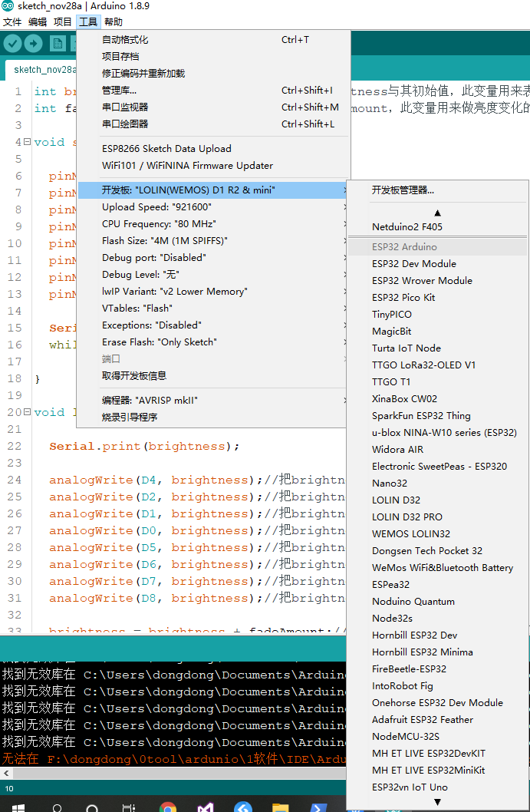The width and height of the screenshot is (530, 812).
Task: Select TinyPICO board
Action: [x=438, y=315]
